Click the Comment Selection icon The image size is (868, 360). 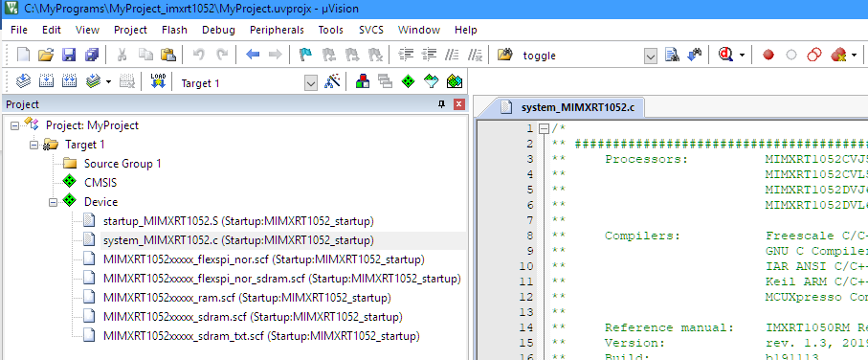[x=453, y=55]
